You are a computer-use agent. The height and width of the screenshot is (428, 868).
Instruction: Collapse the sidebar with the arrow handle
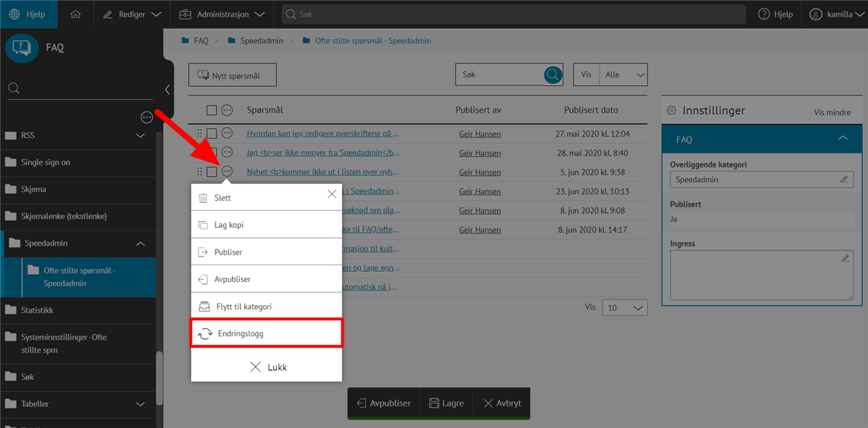click(x=167, y=90)
